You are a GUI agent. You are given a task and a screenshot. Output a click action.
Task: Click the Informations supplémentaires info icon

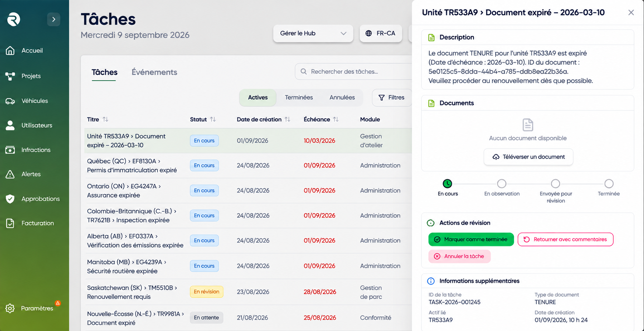coord(431,281)
